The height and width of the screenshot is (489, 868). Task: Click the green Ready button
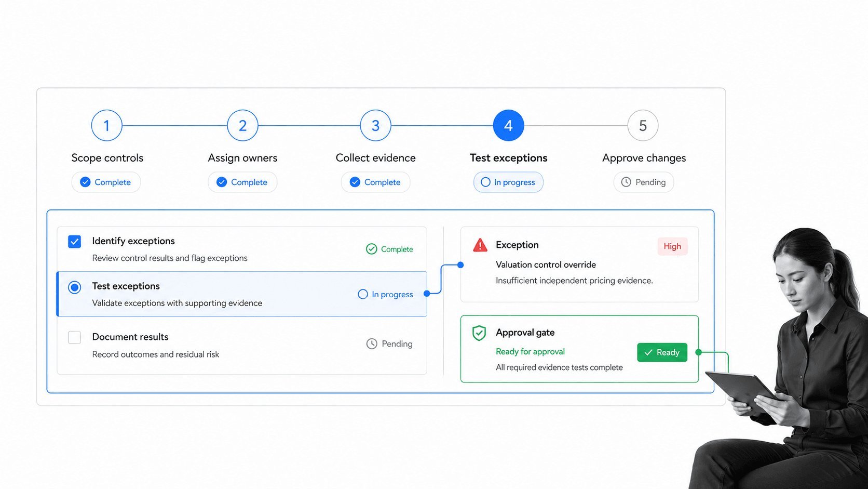[x=662, y=352]
